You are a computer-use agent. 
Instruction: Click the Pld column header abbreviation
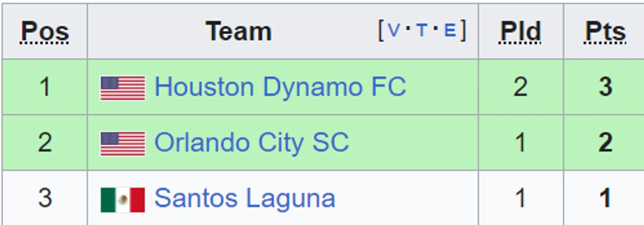tap(520, 32)
